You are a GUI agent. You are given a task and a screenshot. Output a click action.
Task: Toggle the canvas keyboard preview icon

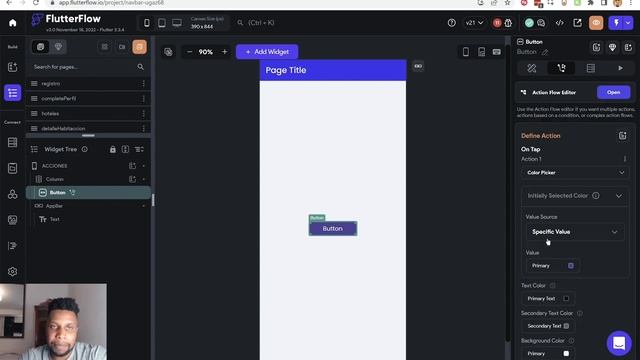tap(497, 52)
